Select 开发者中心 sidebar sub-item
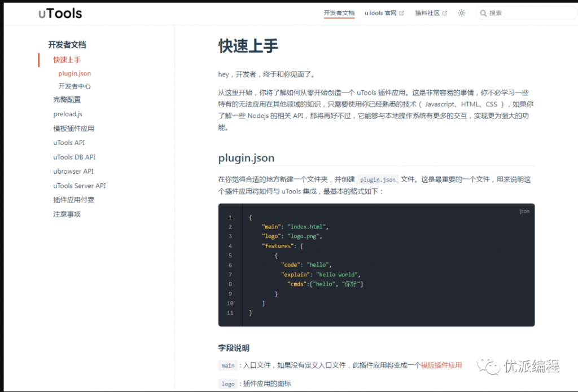Image resolution: width=578 pixels, height=392 pixels. pyautogui.click(x=75, y=86)
